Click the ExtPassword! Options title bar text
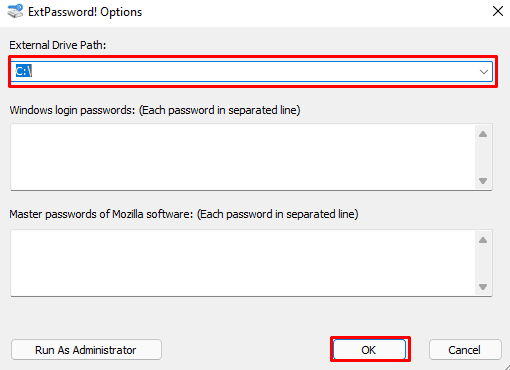 tap(85, 12)
